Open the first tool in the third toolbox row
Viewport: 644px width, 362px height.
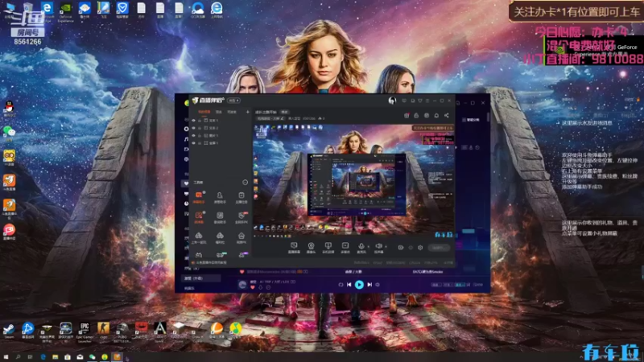click(199, 237)
